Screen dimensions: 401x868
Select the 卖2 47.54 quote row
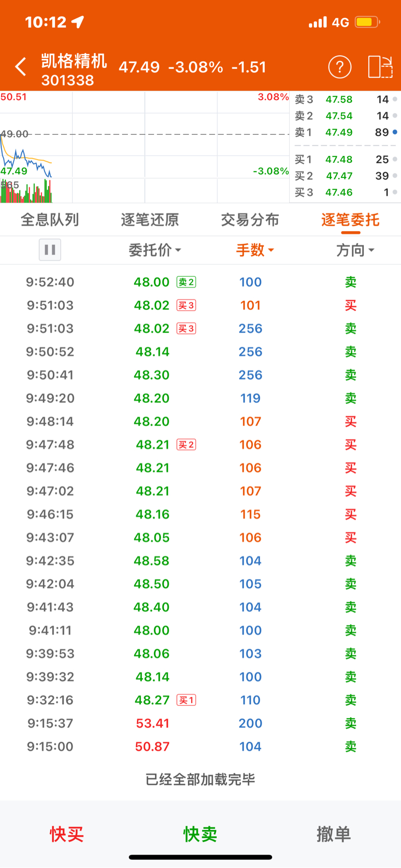coord(345,116)
